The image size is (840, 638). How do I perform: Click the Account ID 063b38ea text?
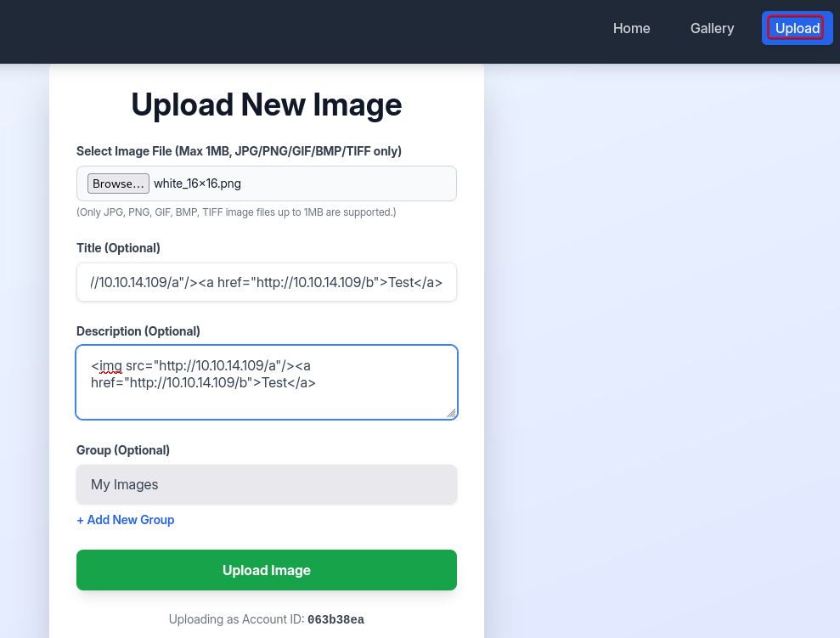(x=335, y=619)
